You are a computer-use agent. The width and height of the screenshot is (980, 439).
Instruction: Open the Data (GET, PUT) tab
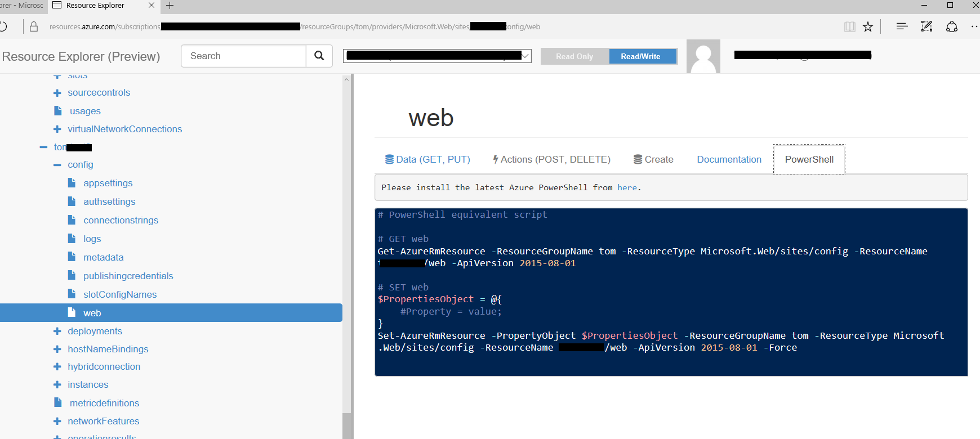coord(427,159)
